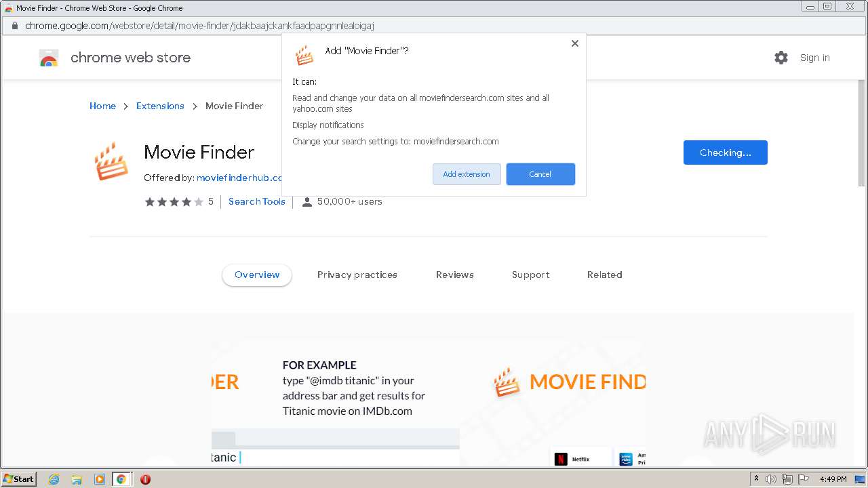The height and width of the screenshot is (488, 868).
Task: Click the 'Display notifications' permission text
Action: tap(328, 125)
